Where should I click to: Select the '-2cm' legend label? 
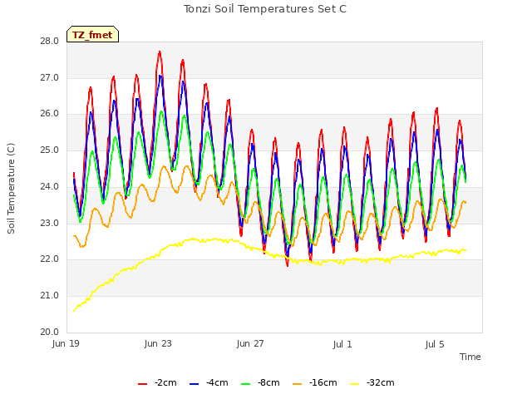(x=165, y=382)
